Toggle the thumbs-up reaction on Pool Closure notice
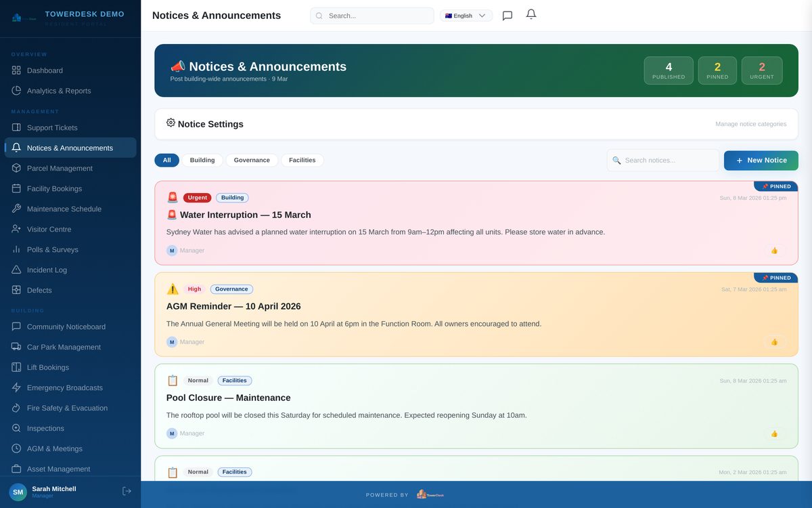Image resolution: width=812 pixels, height=508 pixels. (x=774, y=433)
